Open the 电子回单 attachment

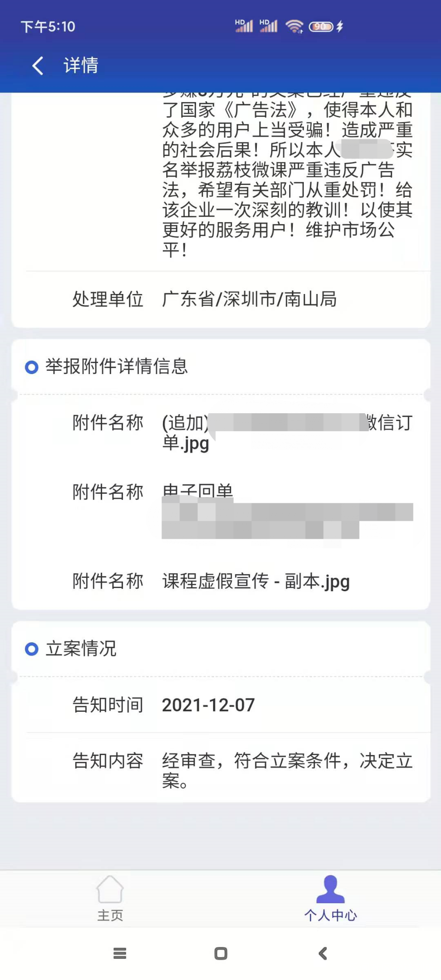[x=198, y=492]
